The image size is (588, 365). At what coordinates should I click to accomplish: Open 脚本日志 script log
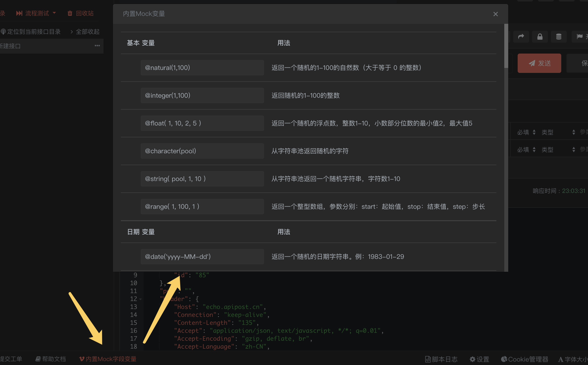pos(441,359)
